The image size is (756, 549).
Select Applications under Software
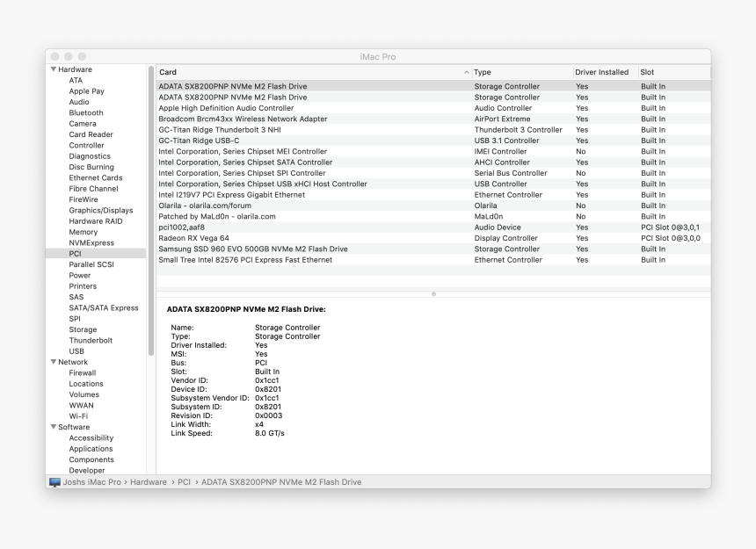point(91,449)
